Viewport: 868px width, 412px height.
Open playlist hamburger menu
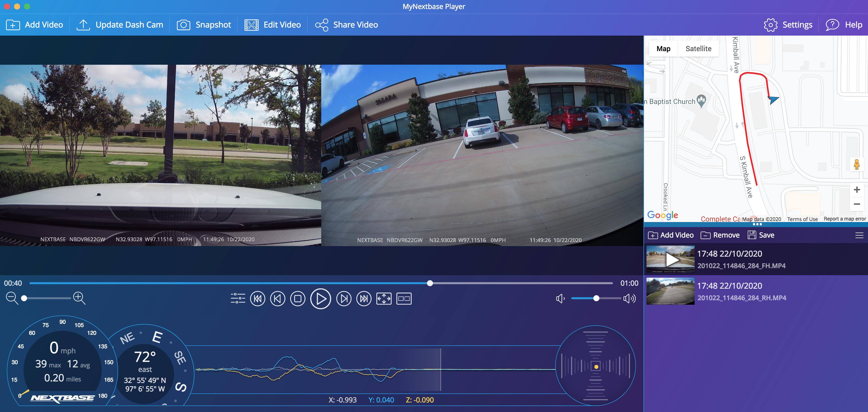coord(859,235)
